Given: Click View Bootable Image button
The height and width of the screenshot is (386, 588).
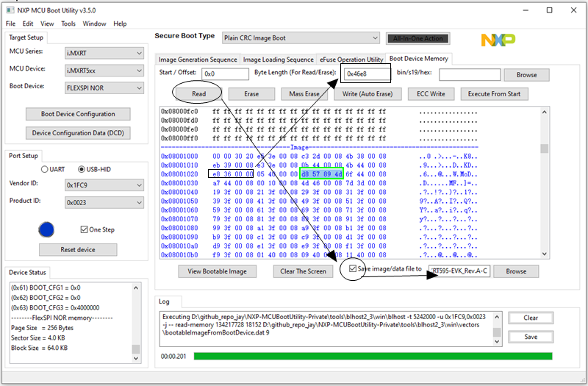Looking at the screenshot, I should [217, 271].
